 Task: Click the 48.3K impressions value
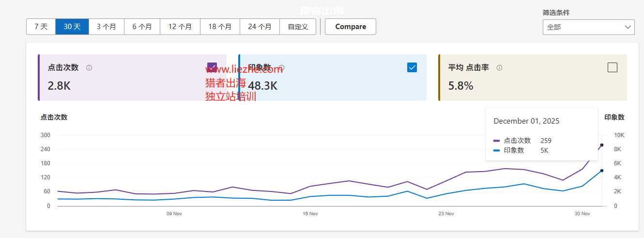click(262, 86)
